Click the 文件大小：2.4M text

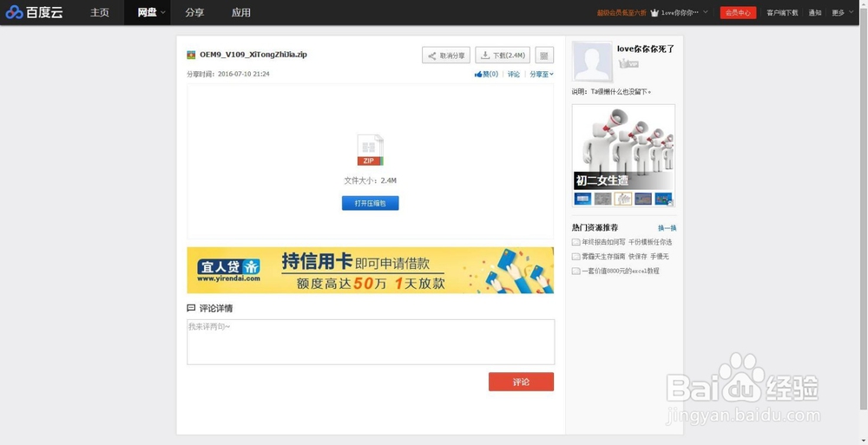[371, 181]
